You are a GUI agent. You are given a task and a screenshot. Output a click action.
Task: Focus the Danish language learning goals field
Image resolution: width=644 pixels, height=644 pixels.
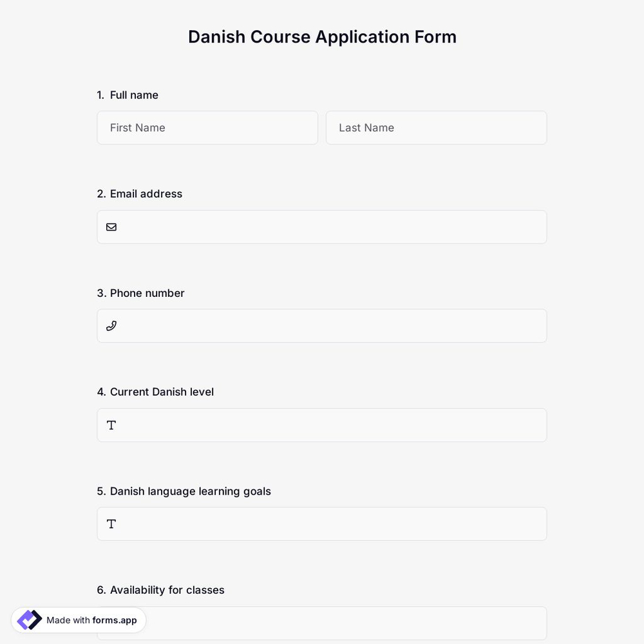point(322,524)
